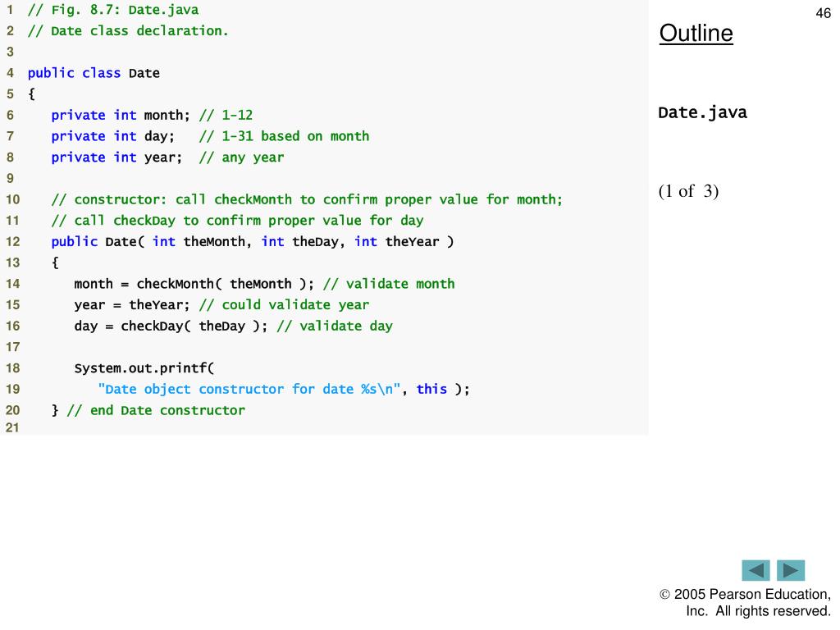840x630 pixels.
Task: Click line number 12 in gutter
Action: [12, 242]
